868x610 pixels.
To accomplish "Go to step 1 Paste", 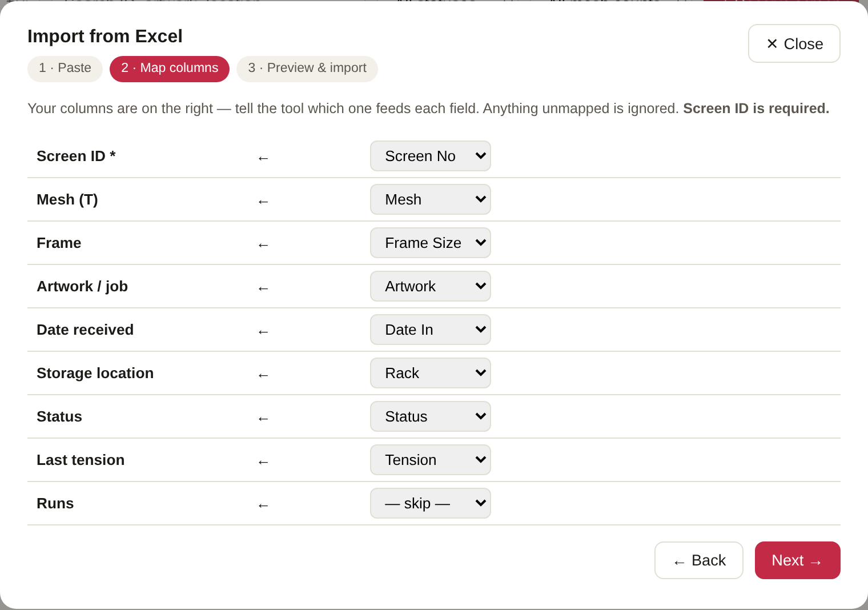I will click(65, 69).
